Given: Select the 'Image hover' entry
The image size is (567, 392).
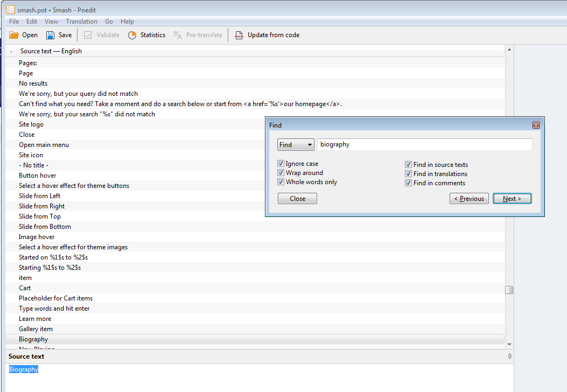Looking at the screenshot, I should (255, 237).
